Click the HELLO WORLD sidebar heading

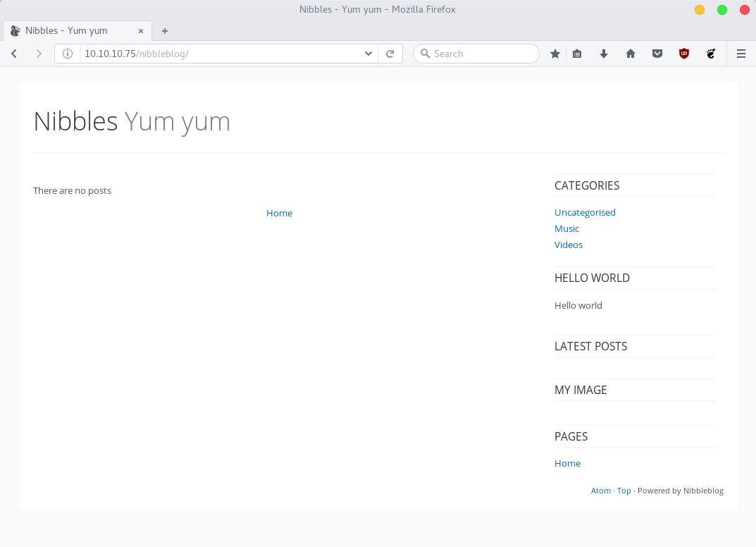pos(592,278)
